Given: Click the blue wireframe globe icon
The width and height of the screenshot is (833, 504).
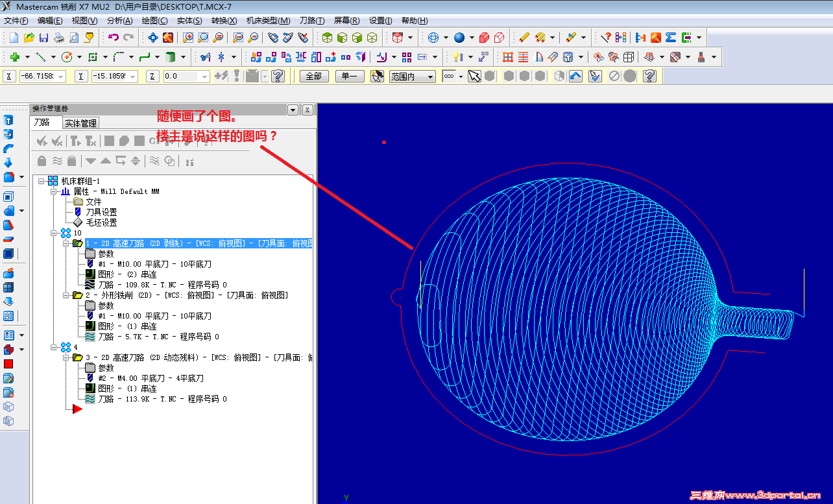Looking at the screenshot, I should click(433, 38).
